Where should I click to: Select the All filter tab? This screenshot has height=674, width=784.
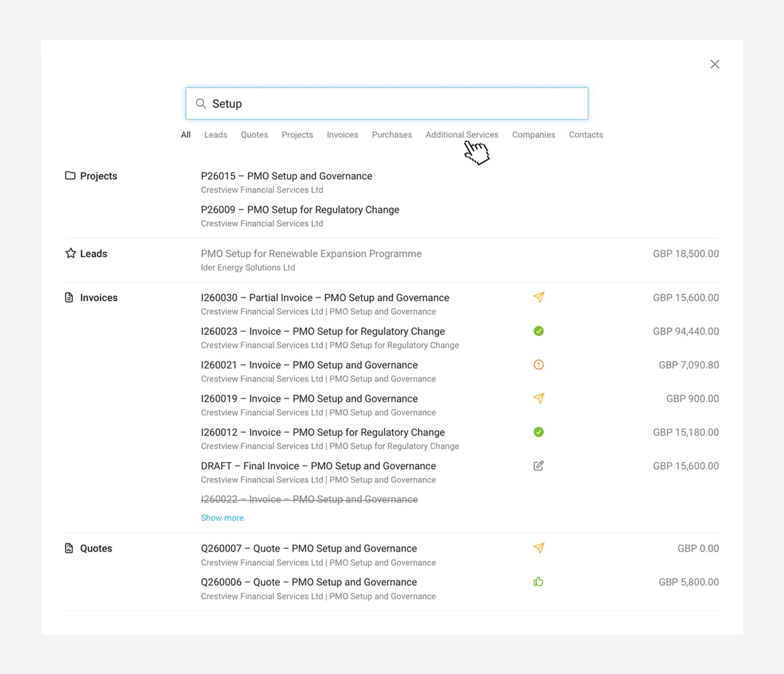click(186, 135)
